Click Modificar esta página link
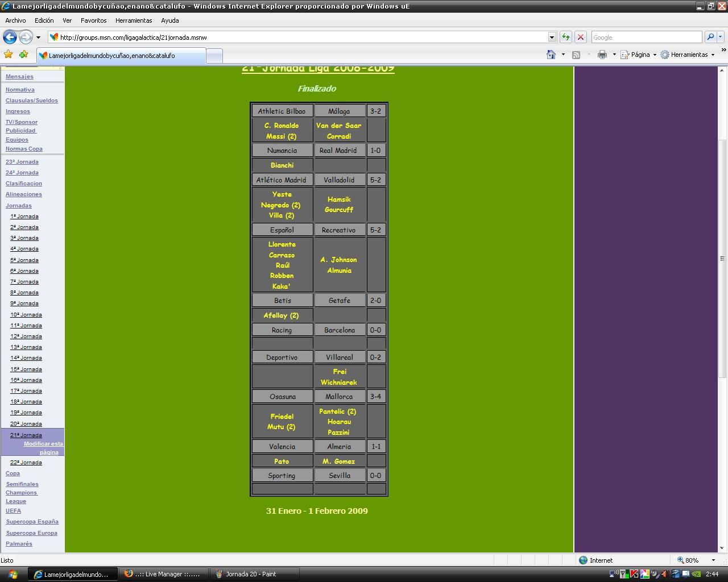 (x=44, y=448)
